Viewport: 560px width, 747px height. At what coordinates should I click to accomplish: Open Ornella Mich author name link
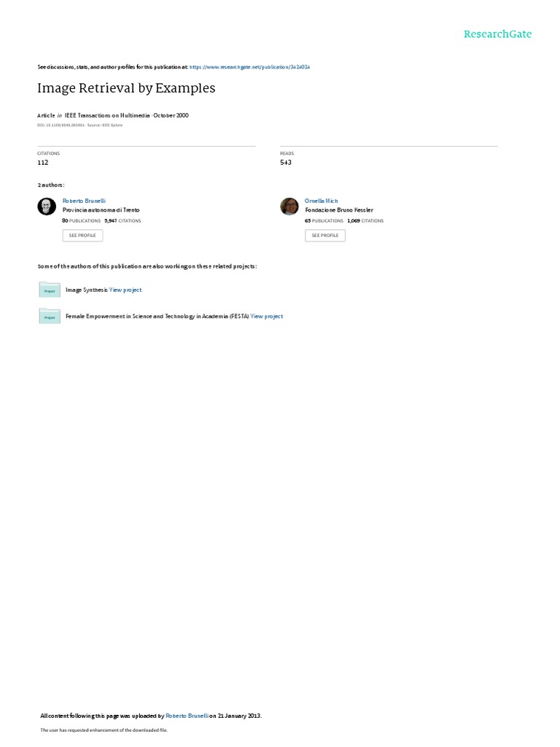[322, 201]
